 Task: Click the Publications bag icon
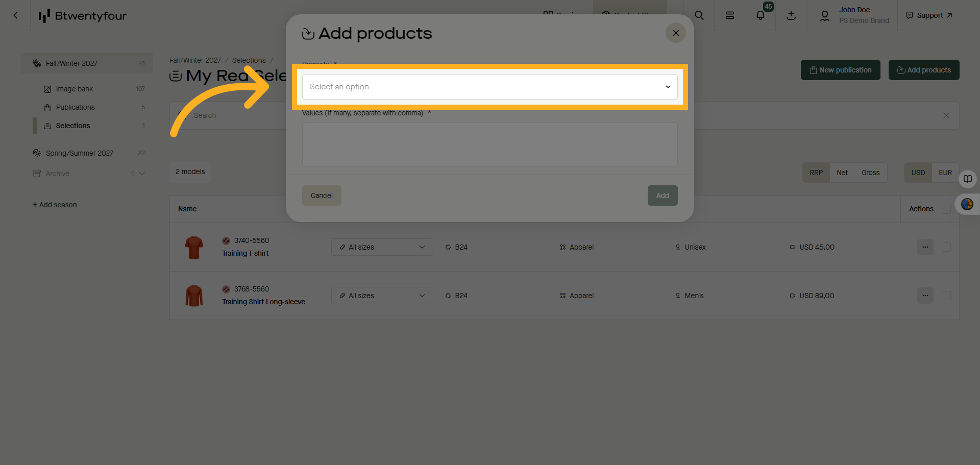pyautogui.click(x=47, y=107)
